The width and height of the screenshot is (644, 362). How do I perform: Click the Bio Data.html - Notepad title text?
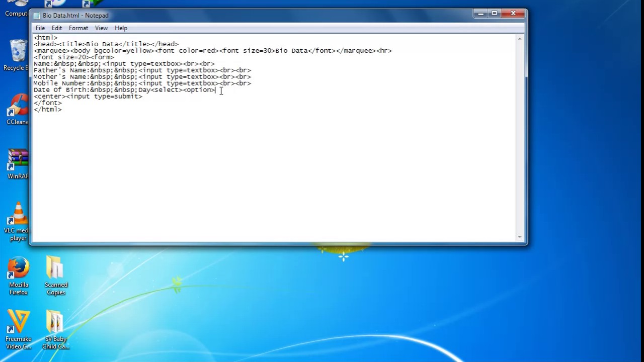point(75,16)
